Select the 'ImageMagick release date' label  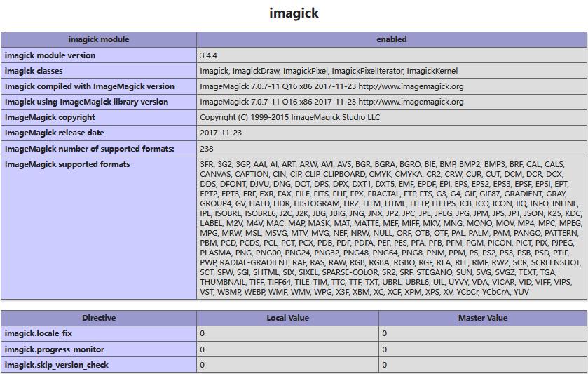click(x=55, y=133)
